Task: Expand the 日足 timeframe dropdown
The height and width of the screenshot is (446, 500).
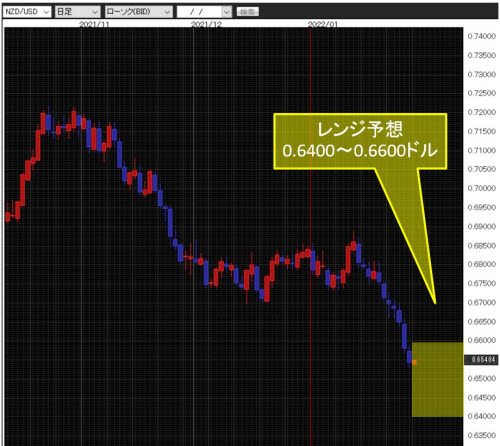Action: (x=77, y=12)
